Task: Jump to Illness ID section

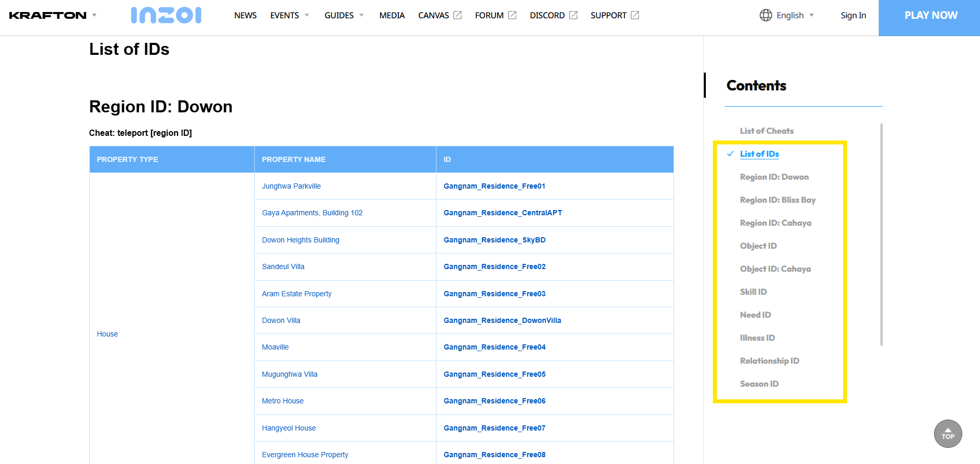Action: tap(757, 338)
